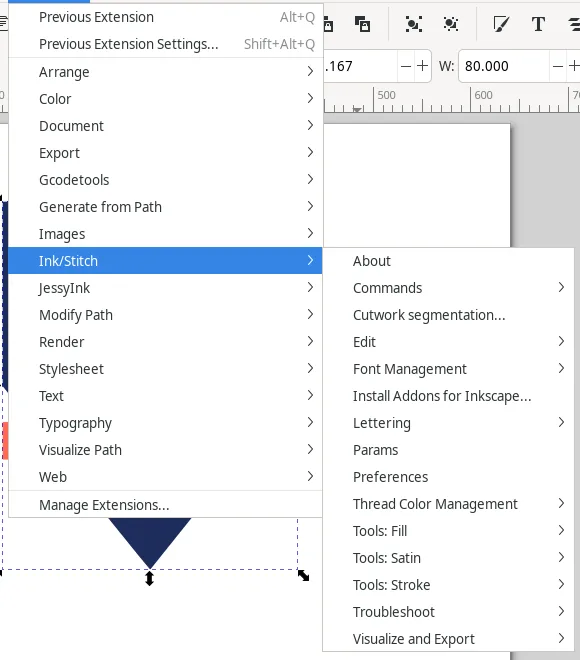
Task: Click the coordinate field showing .167
Action: (360, 66)
